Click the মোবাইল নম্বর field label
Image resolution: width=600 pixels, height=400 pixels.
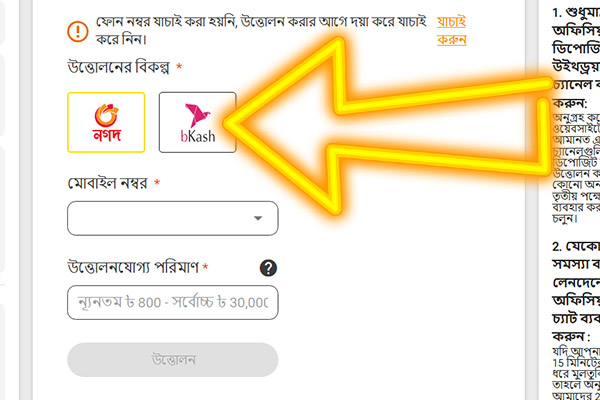(108, 183)
